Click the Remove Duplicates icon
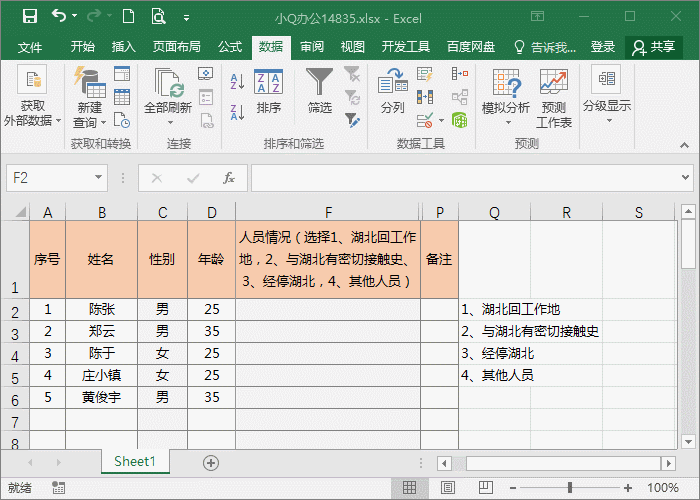The image size is (700, 500). (425, 97)
